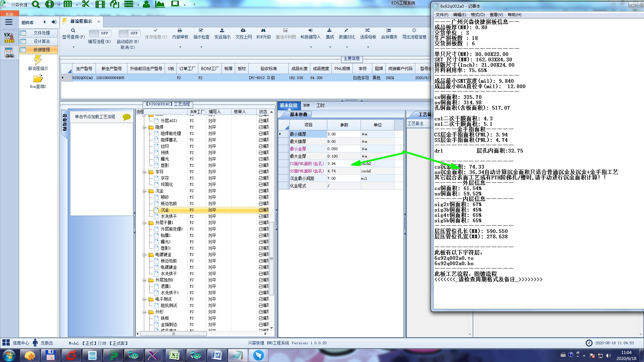Image resolution: width=644 pixels, height=362 pixels.
Task: Open the 格式(O) menu in Notepad
Action: point(478,15)
